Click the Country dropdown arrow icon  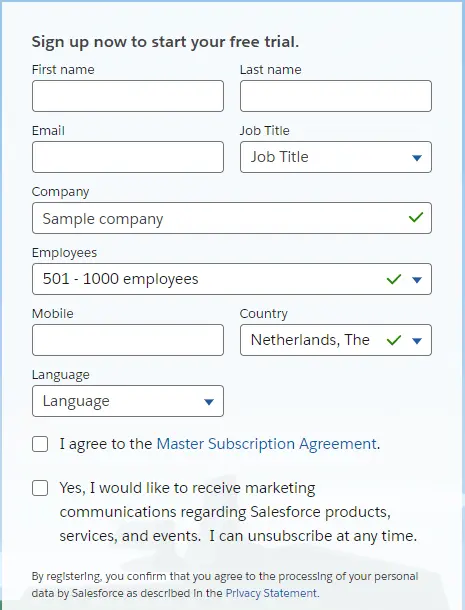[x=417, y=341]
